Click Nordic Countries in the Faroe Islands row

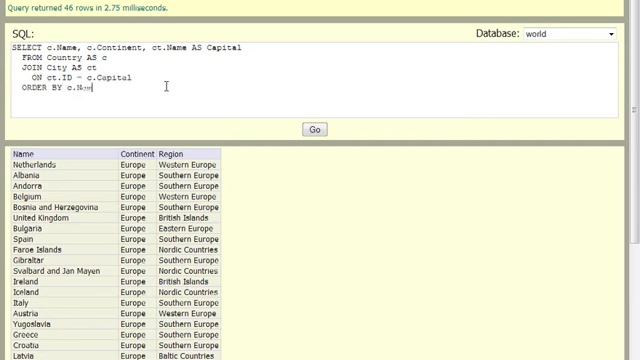point(188,250)
